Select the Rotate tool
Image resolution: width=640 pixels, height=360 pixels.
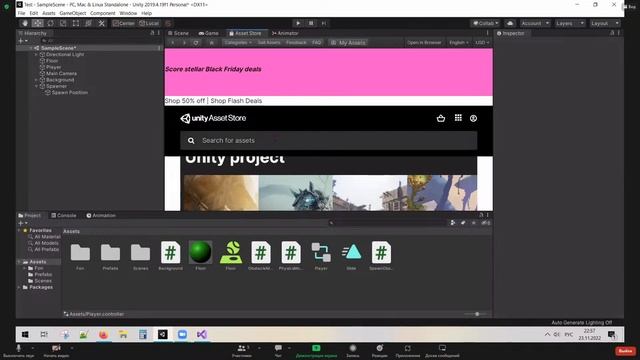[51, 23]
